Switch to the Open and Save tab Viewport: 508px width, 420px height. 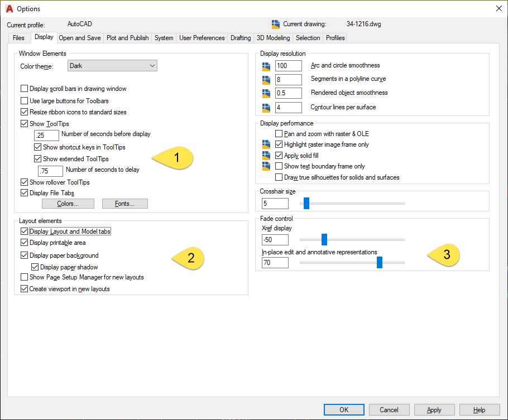coord(79,37)
